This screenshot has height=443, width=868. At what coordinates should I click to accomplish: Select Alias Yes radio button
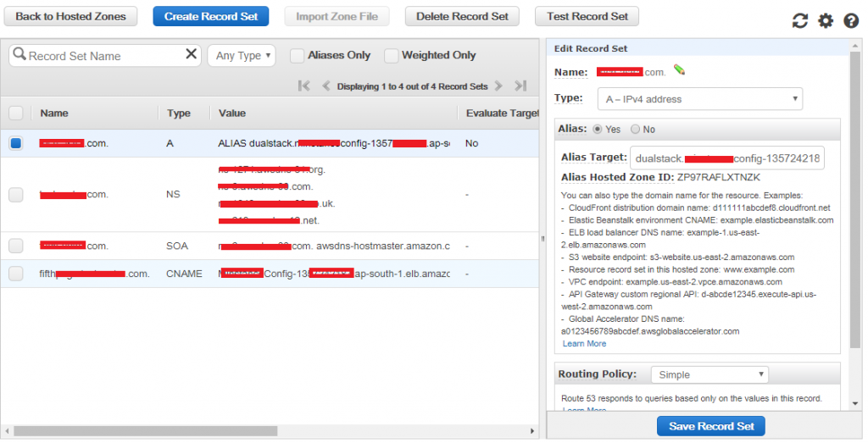598,129
